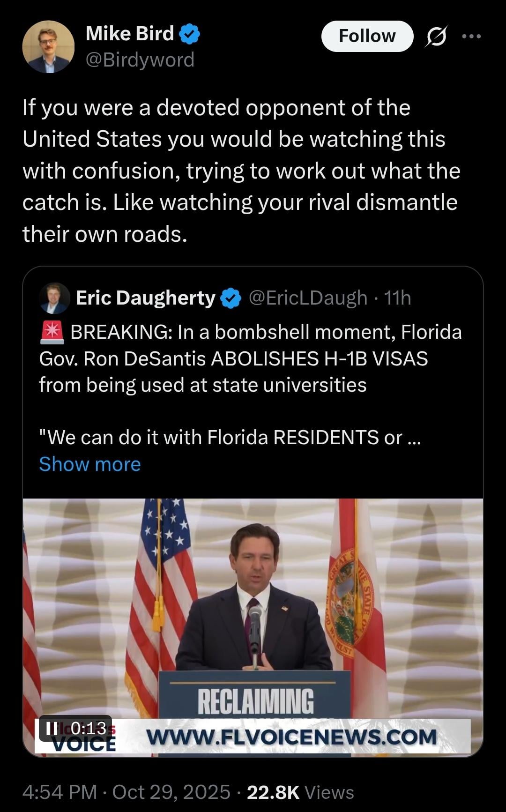This screenshot has width=506, height=812.
Task: Open the 22.8K Views count
Action: pos(300,792)
